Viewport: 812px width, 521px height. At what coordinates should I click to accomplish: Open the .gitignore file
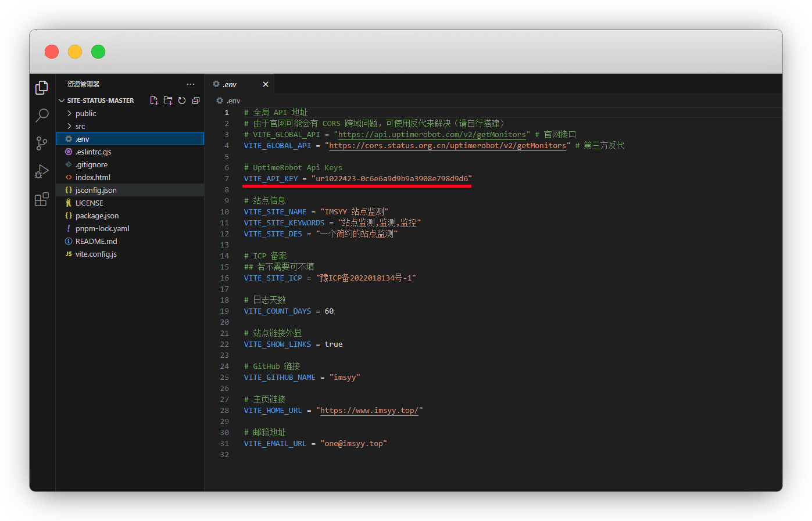(130, 164)
